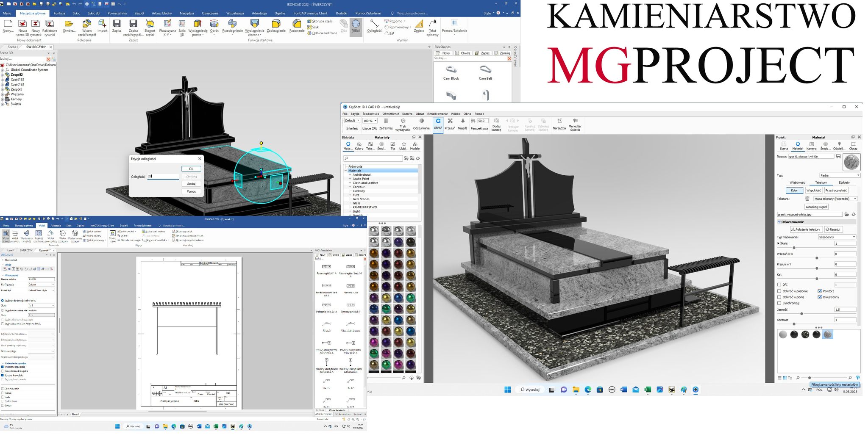The height and width of the screenshot is (434, 868).
Task: Open Menedżer Światła light manager
Action: click(575, 124)
